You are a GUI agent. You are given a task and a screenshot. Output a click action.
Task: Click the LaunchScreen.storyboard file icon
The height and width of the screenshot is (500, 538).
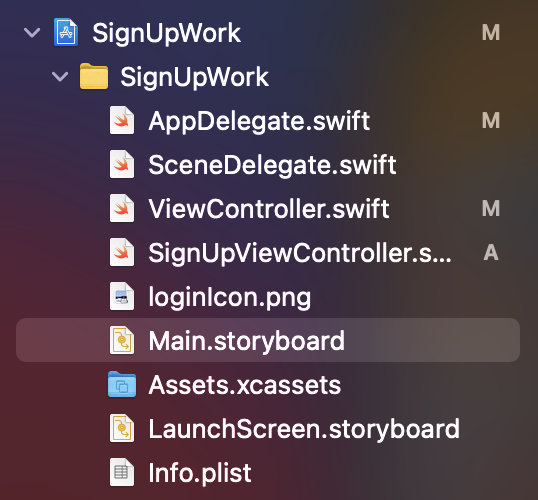(122, 428)
